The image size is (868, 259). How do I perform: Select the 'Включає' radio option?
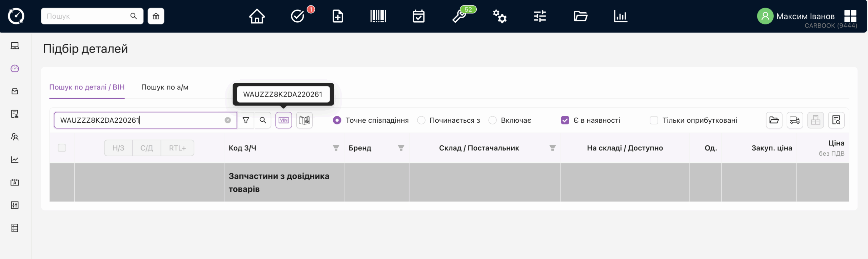[493, 120]
